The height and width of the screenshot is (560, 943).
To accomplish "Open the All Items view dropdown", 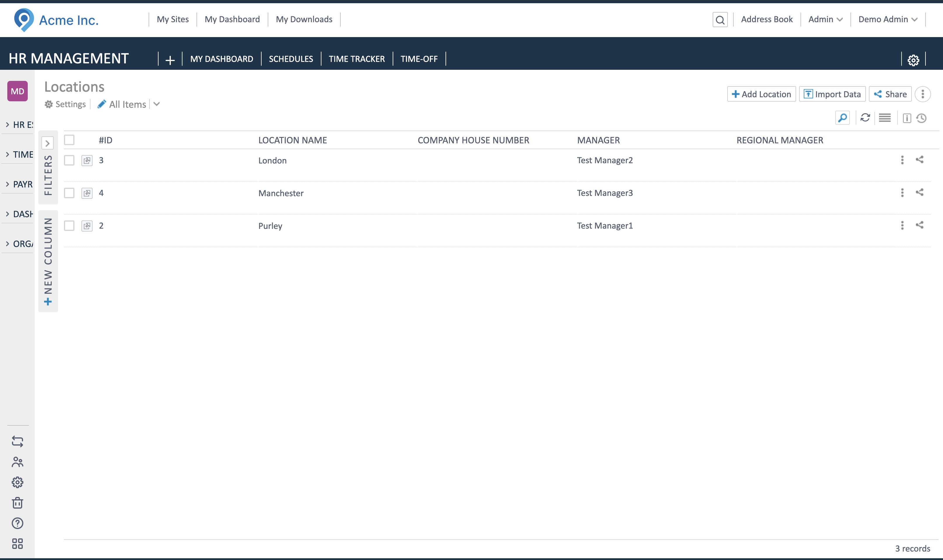I will pyautogui.click(x=156, y=104).
